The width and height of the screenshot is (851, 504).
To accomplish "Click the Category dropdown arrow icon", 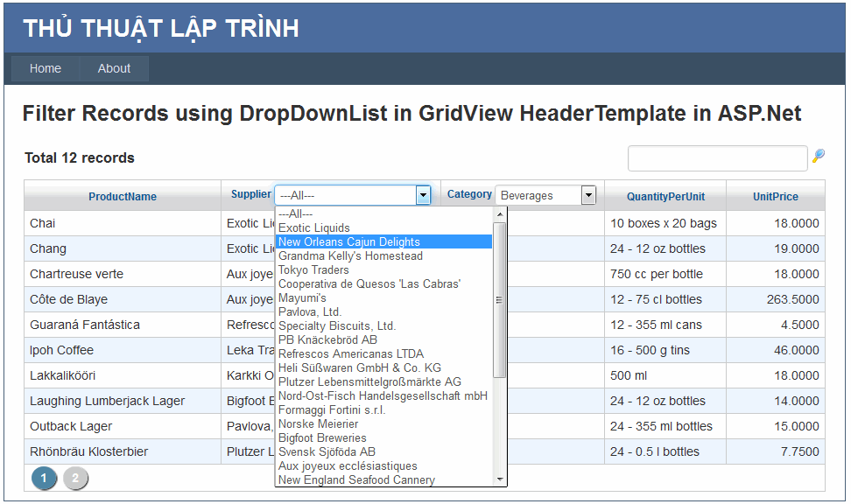I will click(587, 194).
